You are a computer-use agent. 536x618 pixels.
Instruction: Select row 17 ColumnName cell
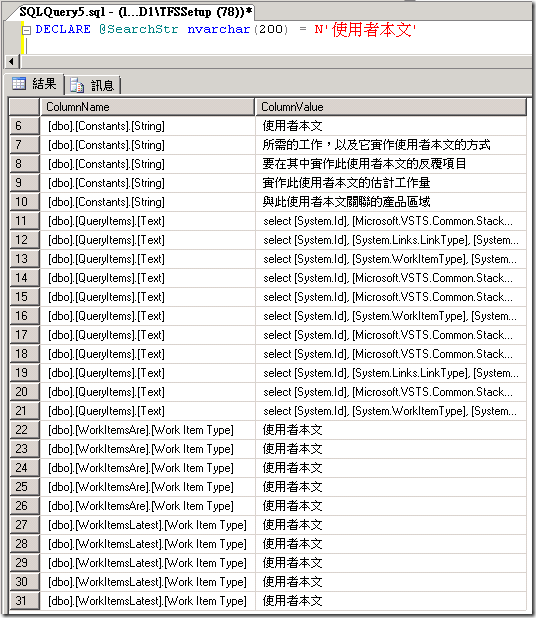click(147, 335)
